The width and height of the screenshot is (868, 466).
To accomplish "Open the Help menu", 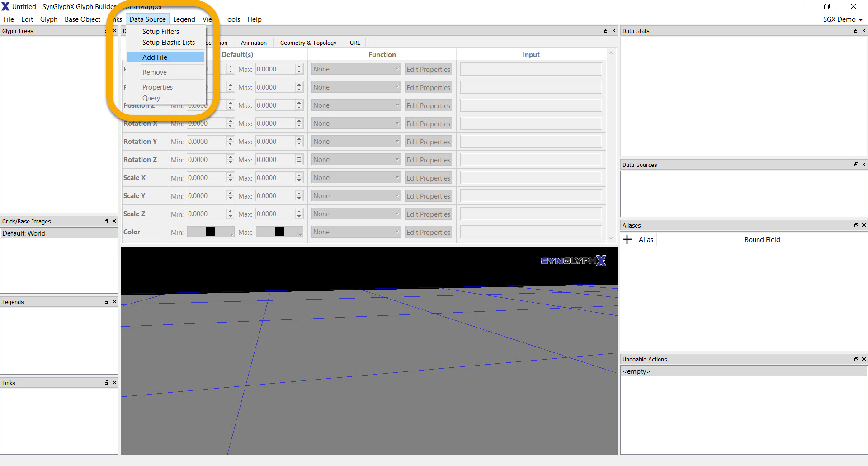I will pos(255,19).
